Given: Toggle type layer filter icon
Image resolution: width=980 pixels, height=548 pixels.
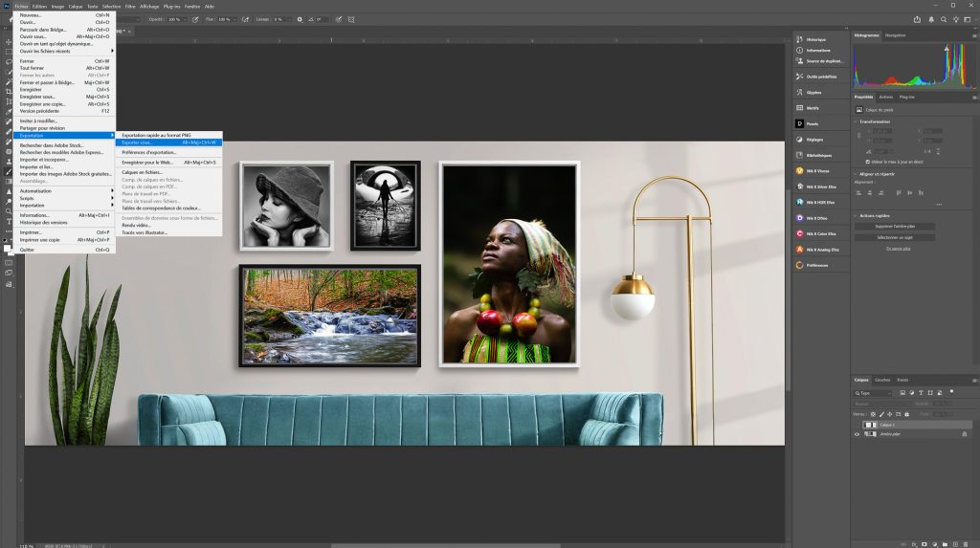Looking at the screenshot, I should click(921, 393).
